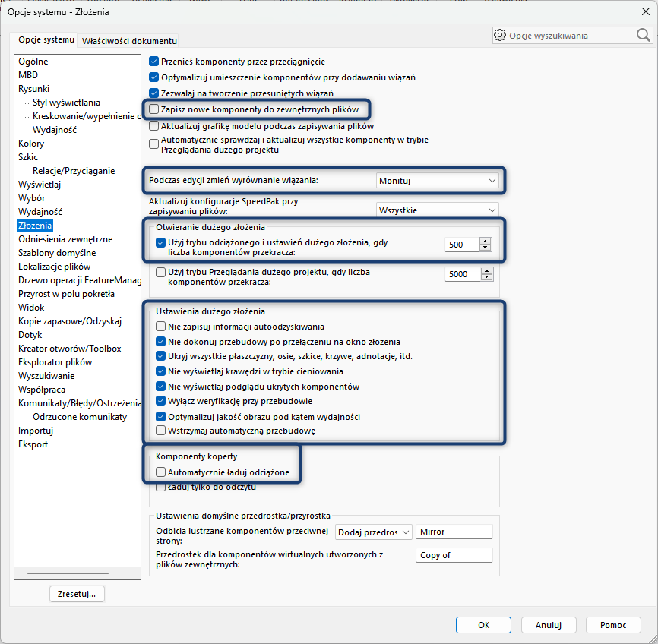This screenshot has width=658, height=644.
Task: Confirm with the OK button
Action: click(483, 625)
